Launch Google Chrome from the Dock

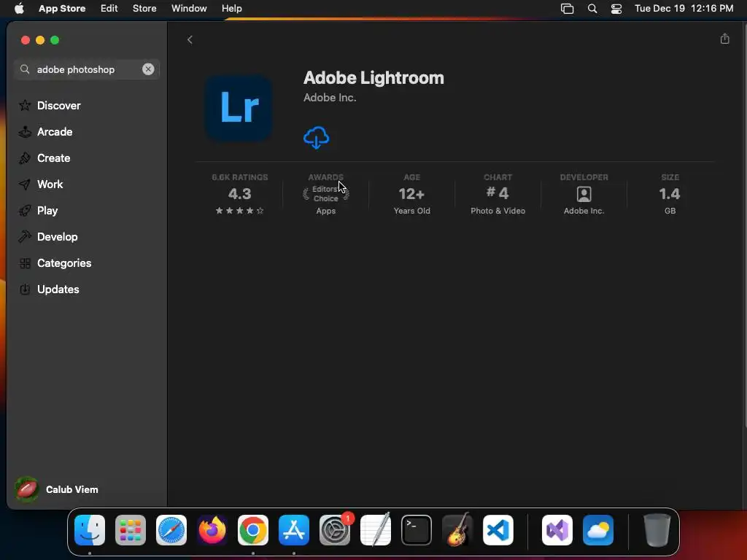coord(253,529)
